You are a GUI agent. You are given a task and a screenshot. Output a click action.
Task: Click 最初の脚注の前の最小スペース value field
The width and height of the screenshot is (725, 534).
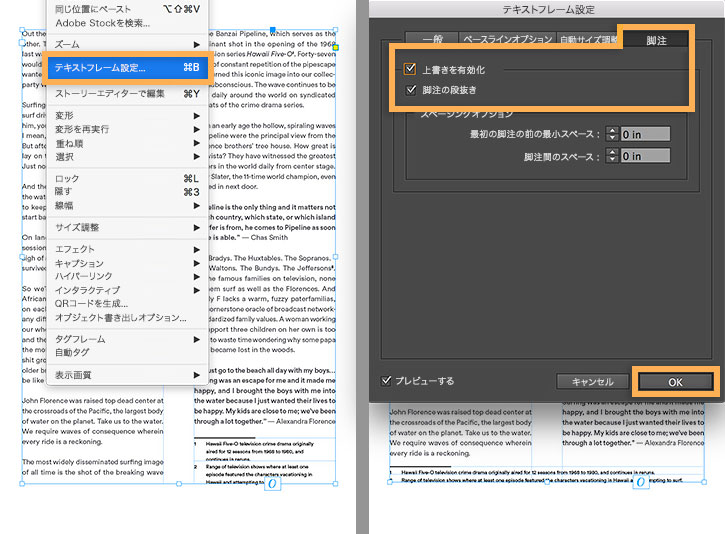(645, 134)
